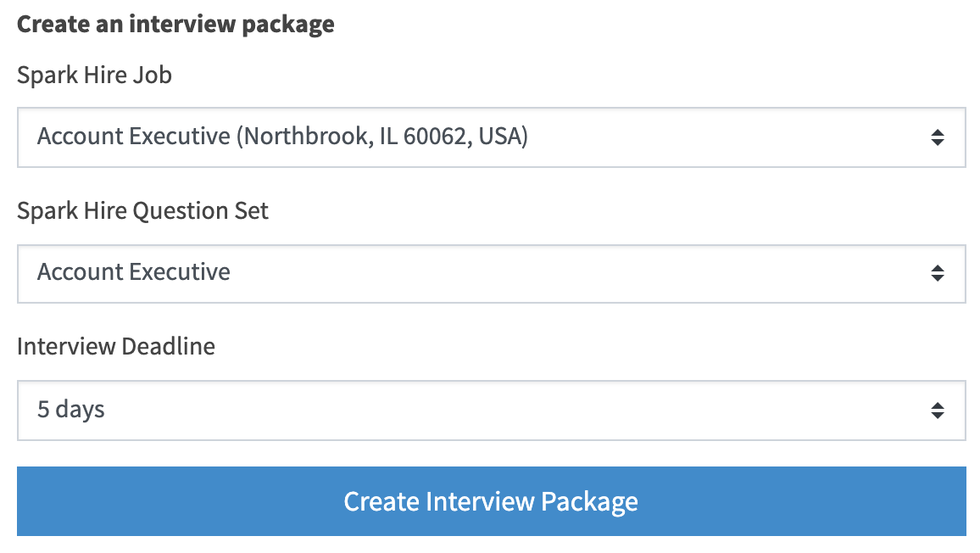Click downward triangle in Interview Deadline select

click(x=937, y=416)
